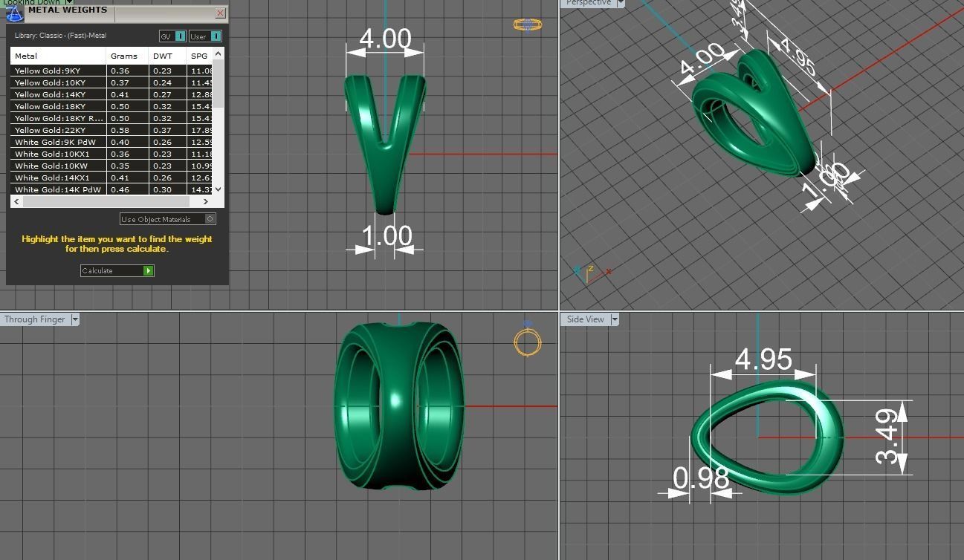Select the Yellow Gold:14KY row
This screenshot has height=560, width=964.
[111, 94]
